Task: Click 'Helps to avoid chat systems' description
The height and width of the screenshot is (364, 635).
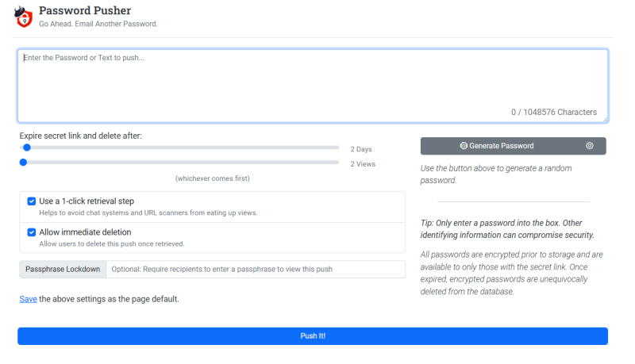Action: [x=148, y=213]
